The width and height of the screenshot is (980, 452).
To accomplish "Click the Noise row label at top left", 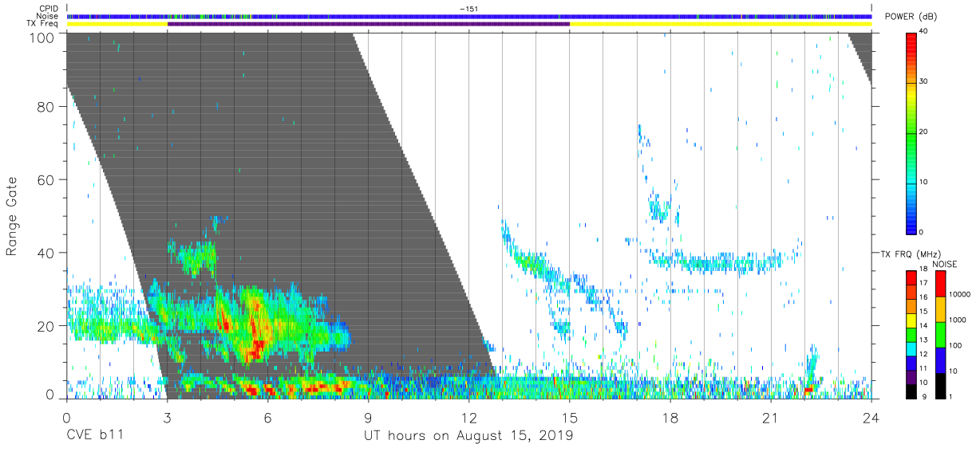I will click(48, 16).
